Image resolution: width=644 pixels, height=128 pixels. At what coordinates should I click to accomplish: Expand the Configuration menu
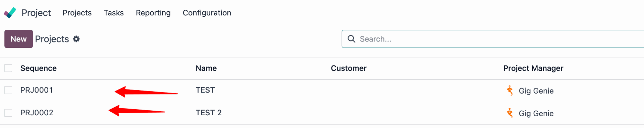pyautogui.click(x=207, y=13)
